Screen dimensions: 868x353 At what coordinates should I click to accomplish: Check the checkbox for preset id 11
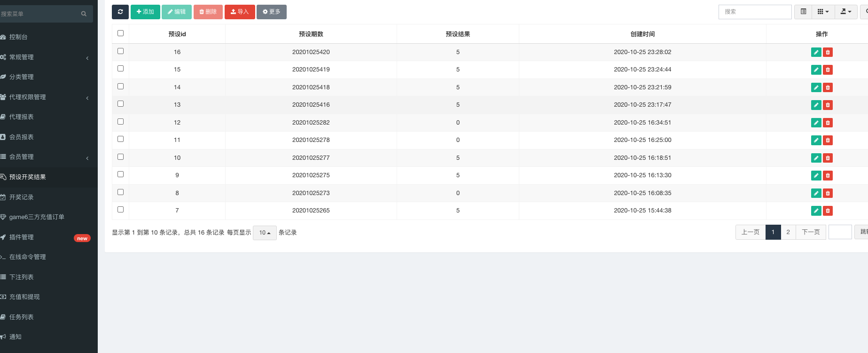120,139
